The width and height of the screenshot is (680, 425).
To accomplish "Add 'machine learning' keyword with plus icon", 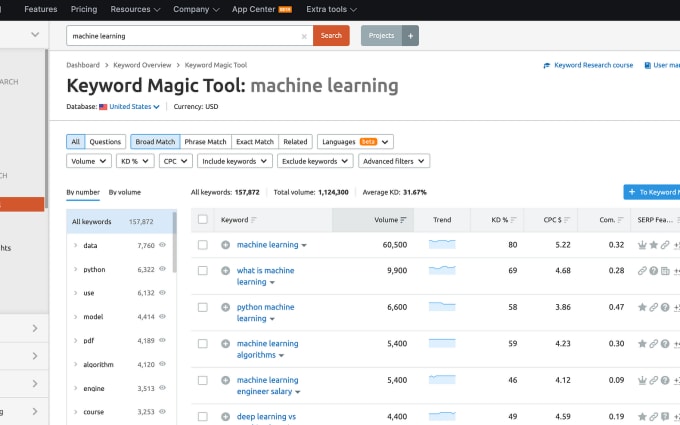I will (226, 245).
